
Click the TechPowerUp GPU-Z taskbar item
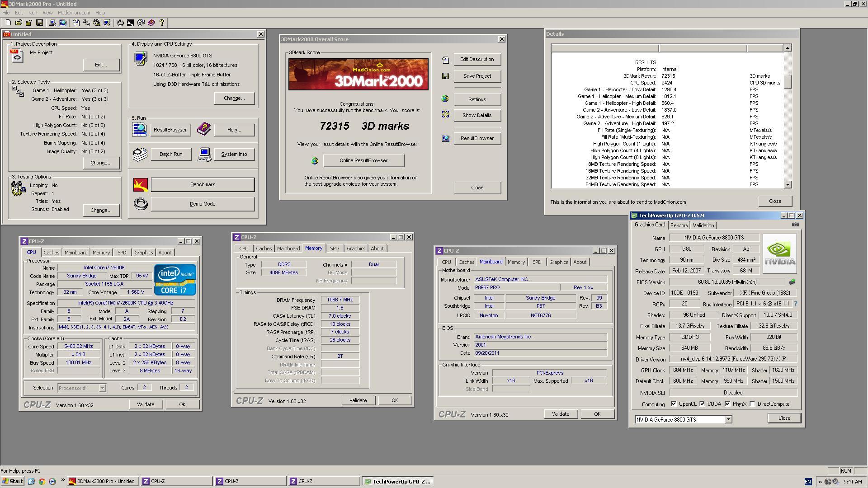point(398,481)
